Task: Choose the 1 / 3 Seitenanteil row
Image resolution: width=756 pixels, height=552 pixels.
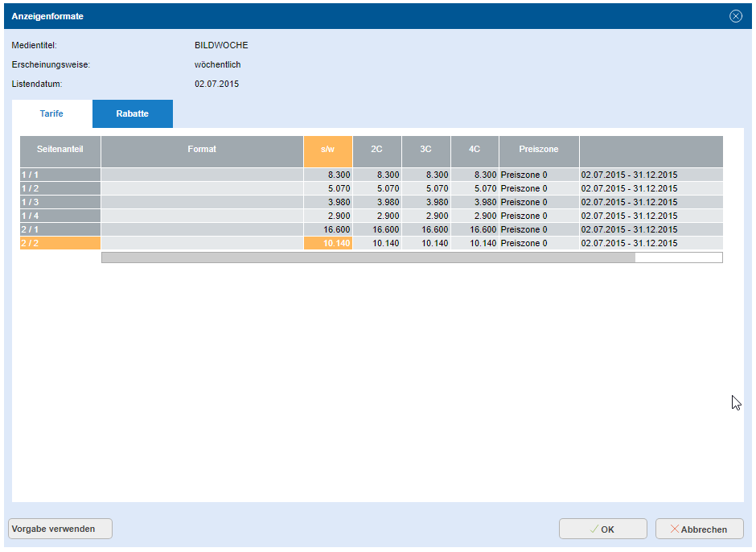Action: pyautogui.click(x=60, y=202)
